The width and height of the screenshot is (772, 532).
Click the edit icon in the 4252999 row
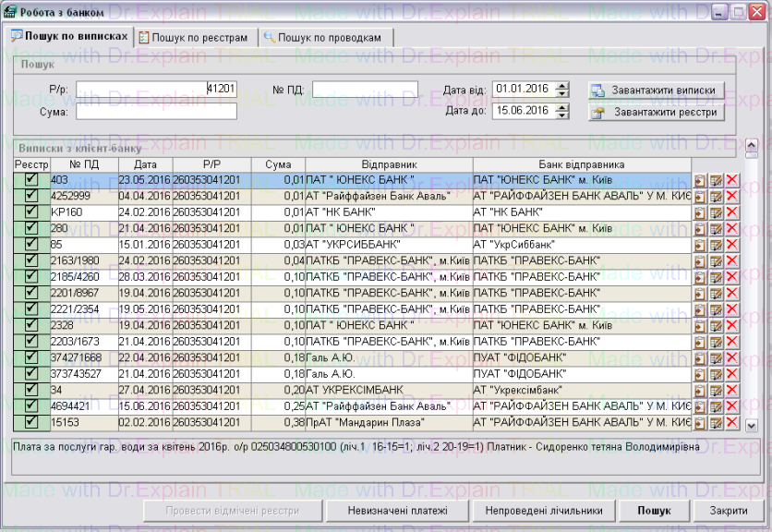click(x=716, y=196)
